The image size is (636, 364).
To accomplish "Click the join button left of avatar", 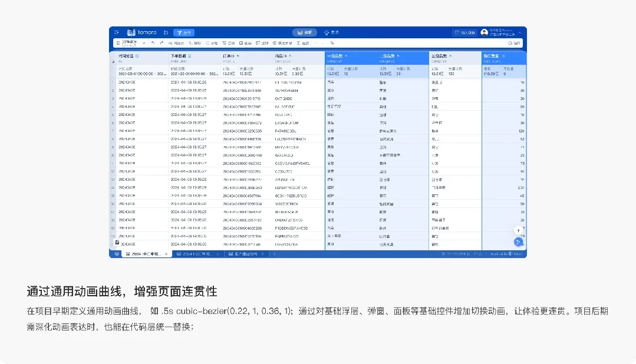I will (x=465, y=32).
